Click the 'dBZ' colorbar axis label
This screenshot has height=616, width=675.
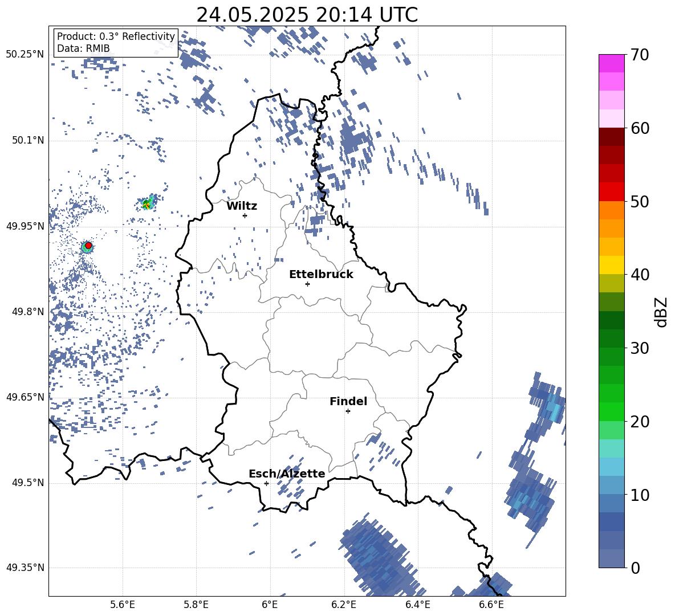[x=661, y=312]
